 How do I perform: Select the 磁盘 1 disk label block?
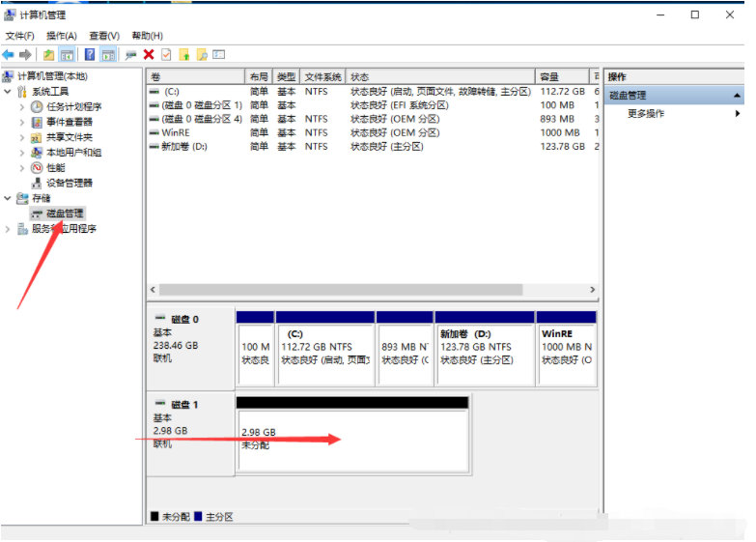(x=190, y=434)
